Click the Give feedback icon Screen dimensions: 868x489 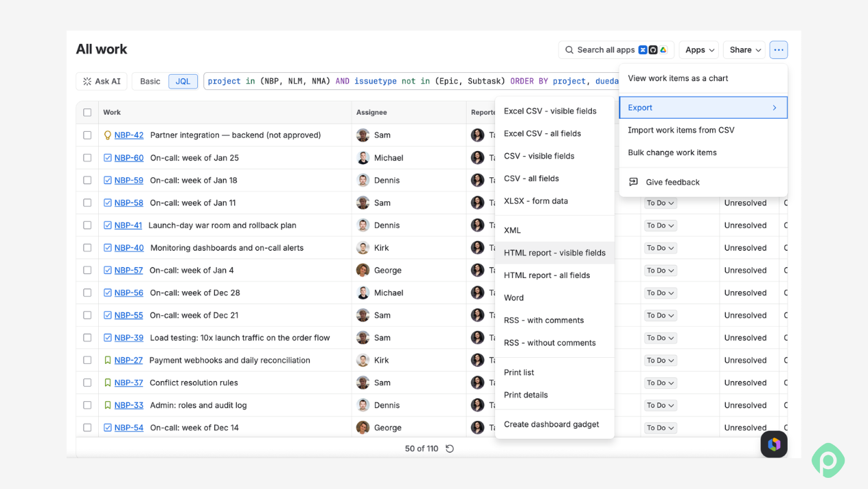point(633,182)
